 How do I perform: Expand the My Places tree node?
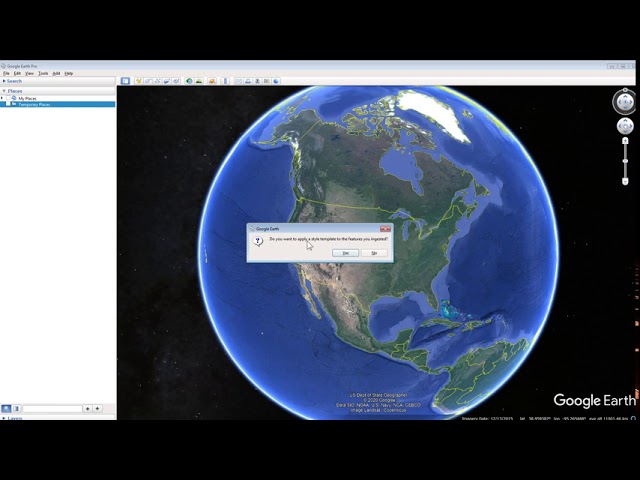point(2,98)
